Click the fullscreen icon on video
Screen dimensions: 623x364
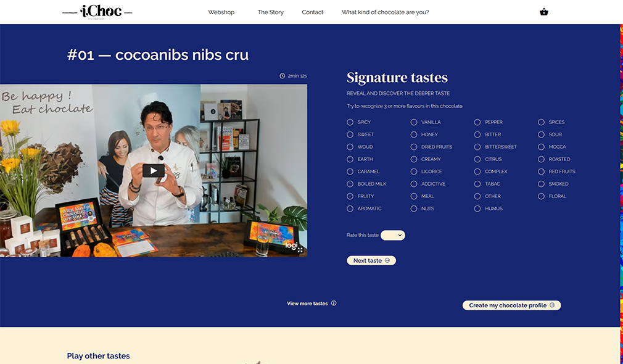pos(300,250)
